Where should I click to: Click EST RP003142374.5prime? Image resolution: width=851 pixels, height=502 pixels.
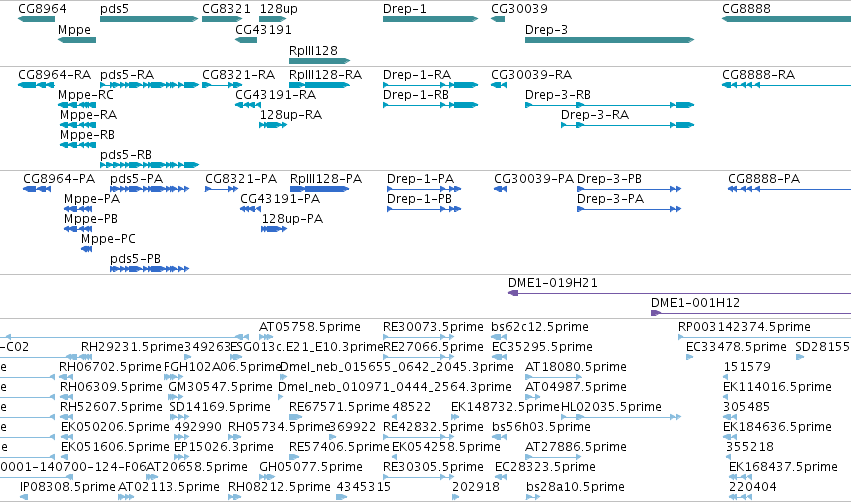pyautogui.click(x=765, y=337)
